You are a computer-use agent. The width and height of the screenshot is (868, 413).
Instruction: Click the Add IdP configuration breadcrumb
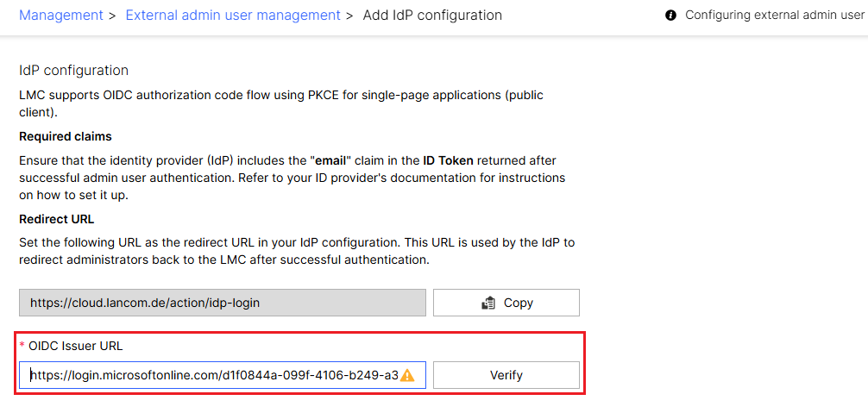point(432,16)
